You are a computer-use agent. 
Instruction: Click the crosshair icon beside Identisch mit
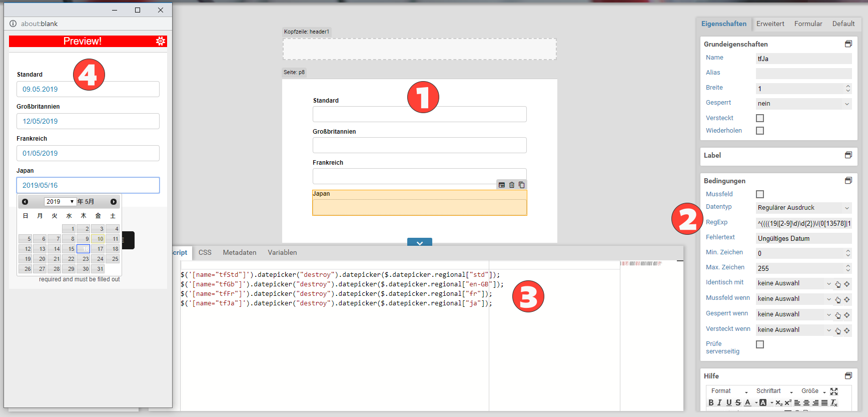click(847, 284)
